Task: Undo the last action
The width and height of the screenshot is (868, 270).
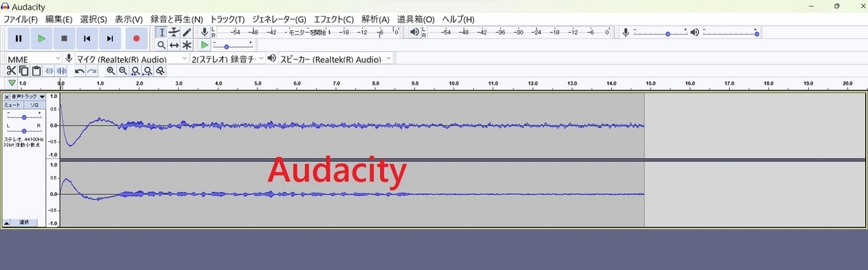Action: [x=79, y=70]
